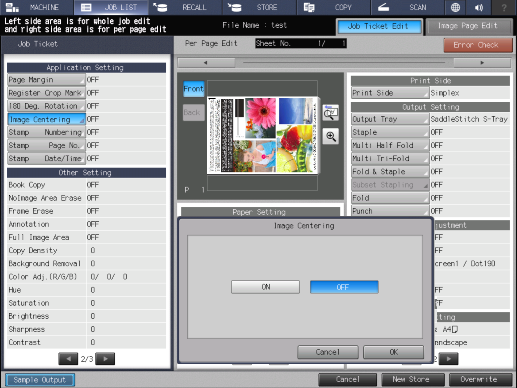
Task: Click the preview detail magnifier icon
Action: click(x=331, y=113)
